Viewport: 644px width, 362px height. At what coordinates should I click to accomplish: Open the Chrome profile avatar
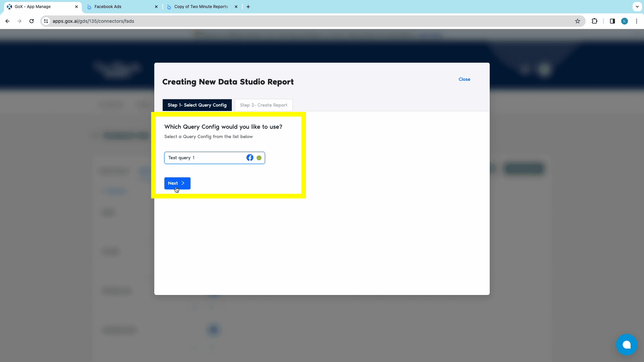tap(625, 21)
